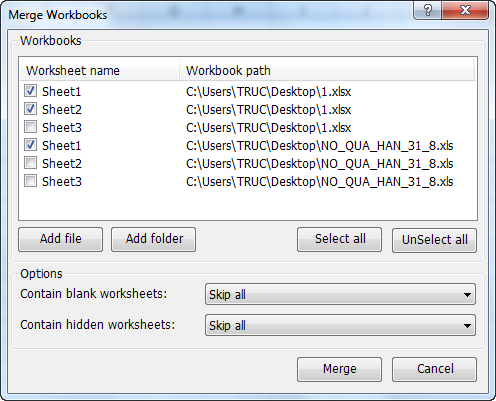This screenshot has width=496, height=401.
Task: Click the UnSelect all button
Action: tap(435, 240)
